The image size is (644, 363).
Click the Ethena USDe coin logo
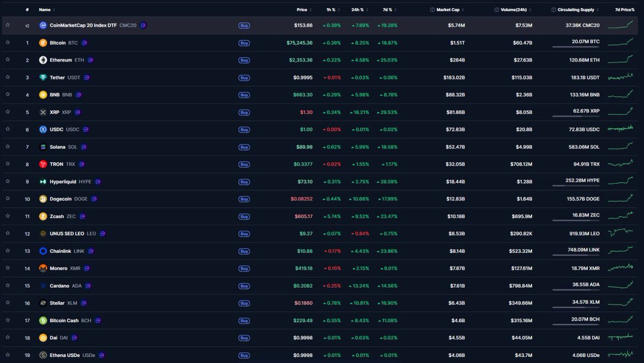pyautogui.click(x=43, y=355)
